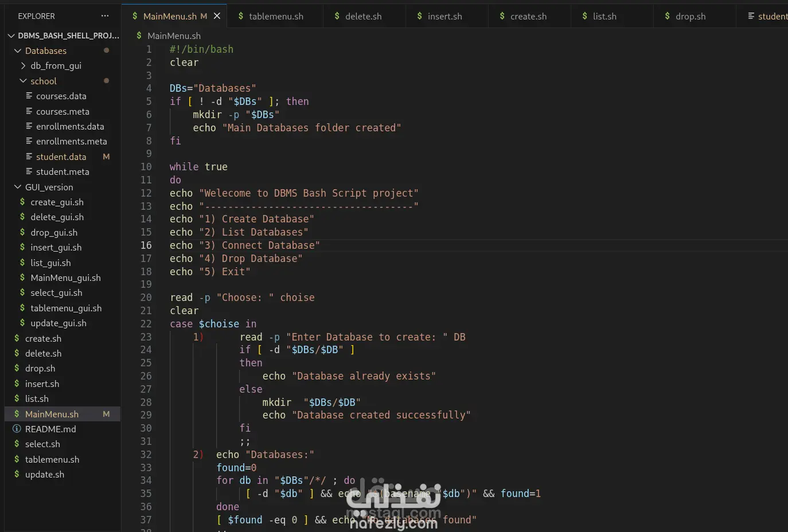
Task: Click the "case $choise in" line
Action: pos(213,324)
